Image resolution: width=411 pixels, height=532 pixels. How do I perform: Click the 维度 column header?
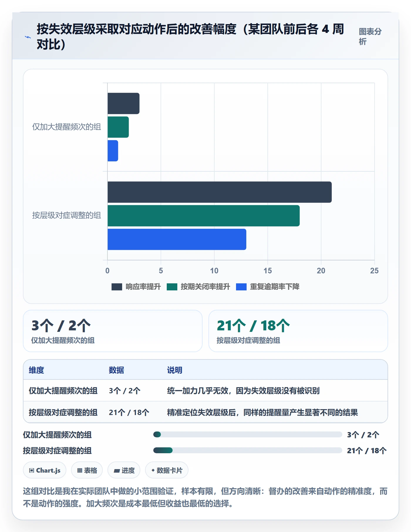coord(36,370)
